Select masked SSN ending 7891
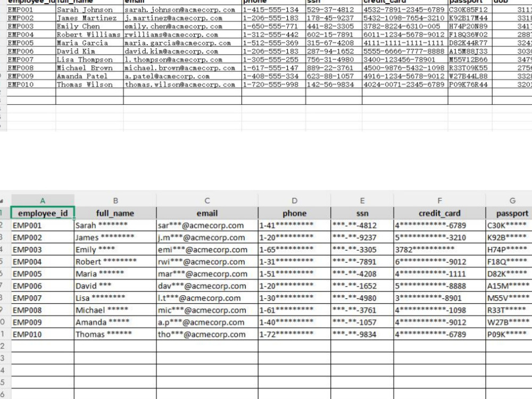The height and width of the screenshot is (399, 532). [x=362, y=262]
